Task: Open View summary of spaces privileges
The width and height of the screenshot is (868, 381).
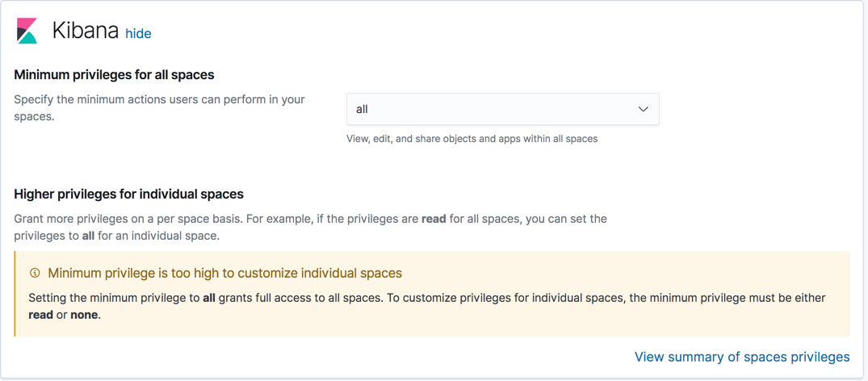Action: click(x=741, y=357)
